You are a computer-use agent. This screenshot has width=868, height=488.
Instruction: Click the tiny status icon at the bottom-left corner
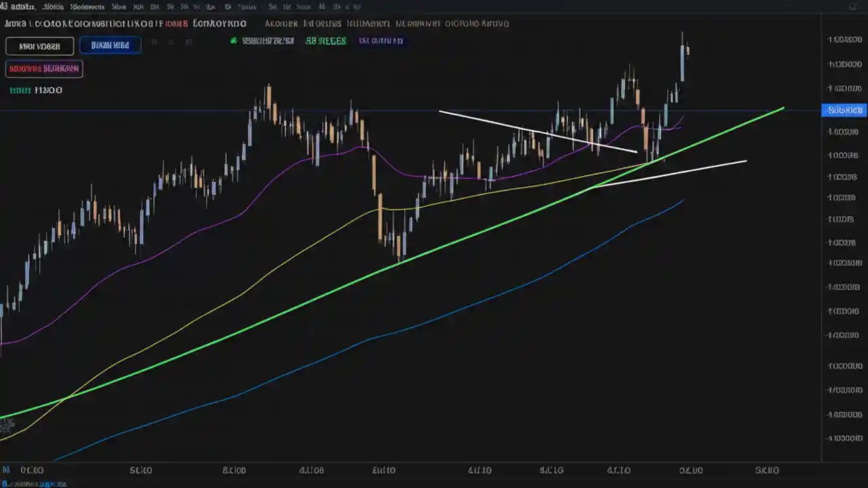pos(5,484)
